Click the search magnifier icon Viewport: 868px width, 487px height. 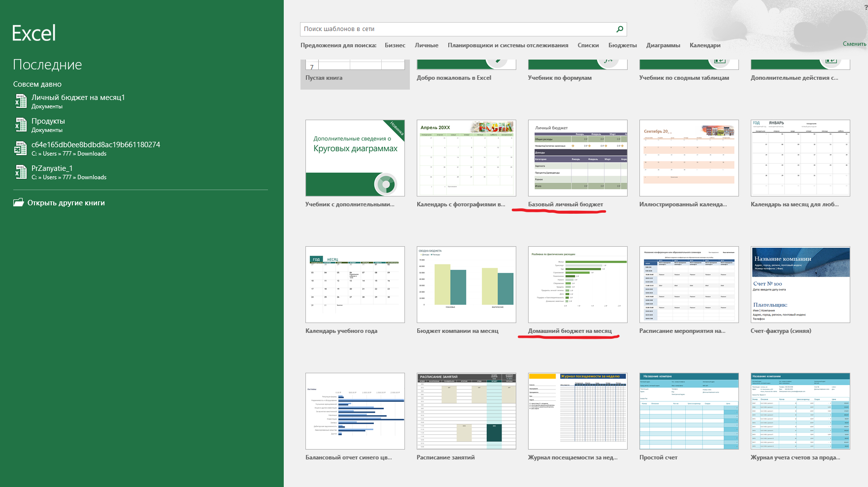pos(620,29)
